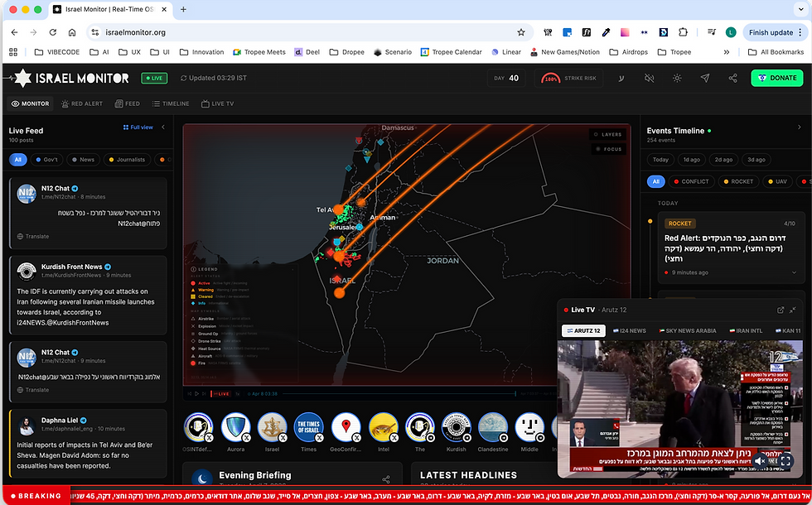Select All in Events Timeline filters
This screenshot has width=812, height=505.
coord(655,181)
